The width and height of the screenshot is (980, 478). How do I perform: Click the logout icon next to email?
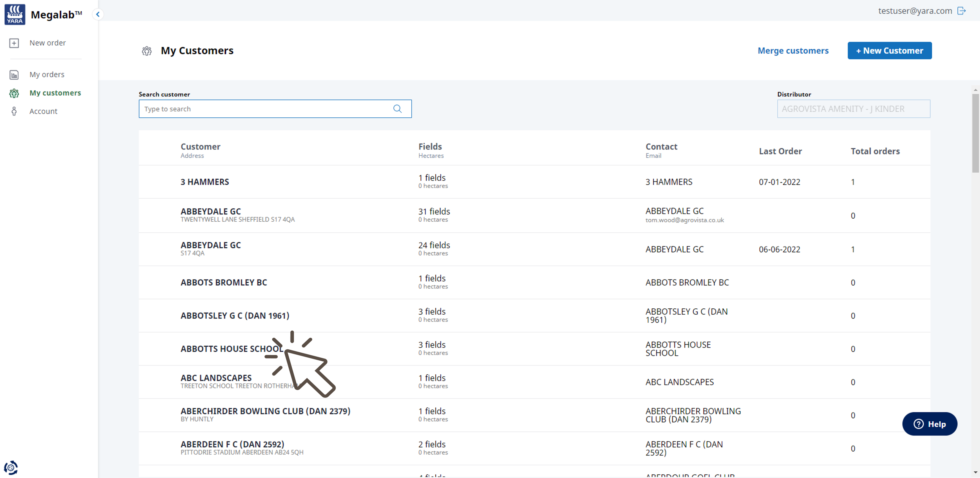[962, 11]
